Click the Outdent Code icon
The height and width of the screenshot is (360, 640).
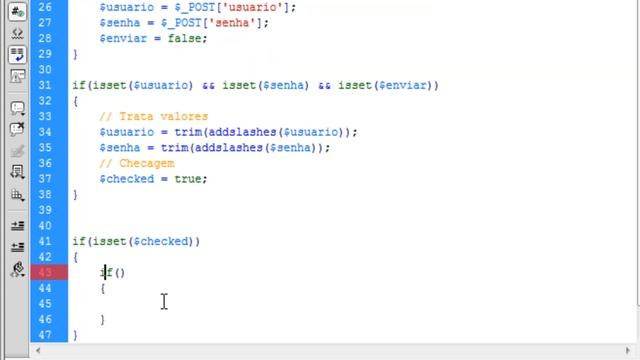pyautogui.click(x=17, y=247)
